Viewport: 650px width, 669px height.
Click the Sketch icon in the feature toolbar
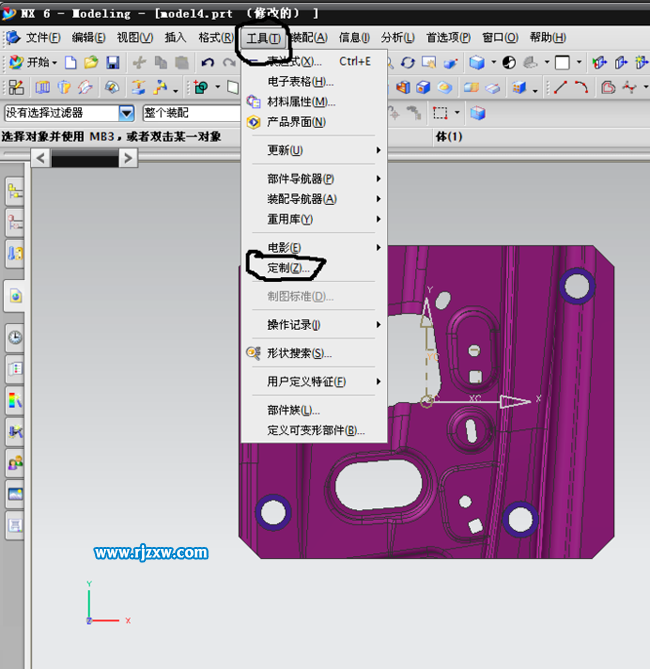(16, 87)
